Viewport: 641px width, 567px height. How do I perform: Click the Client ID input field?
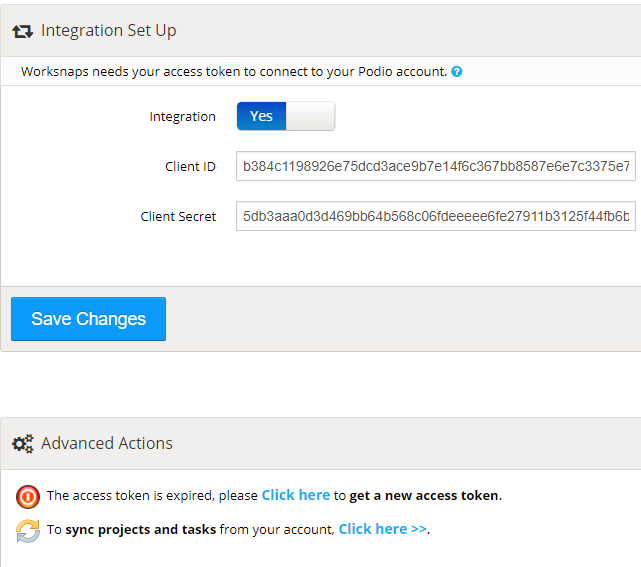(x=436, y=166)
